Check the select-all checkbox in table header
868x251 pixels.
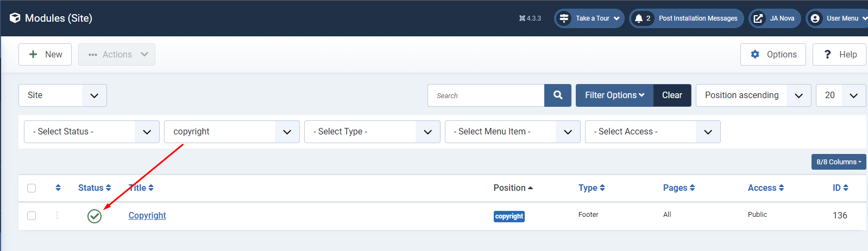pos(32,188)
